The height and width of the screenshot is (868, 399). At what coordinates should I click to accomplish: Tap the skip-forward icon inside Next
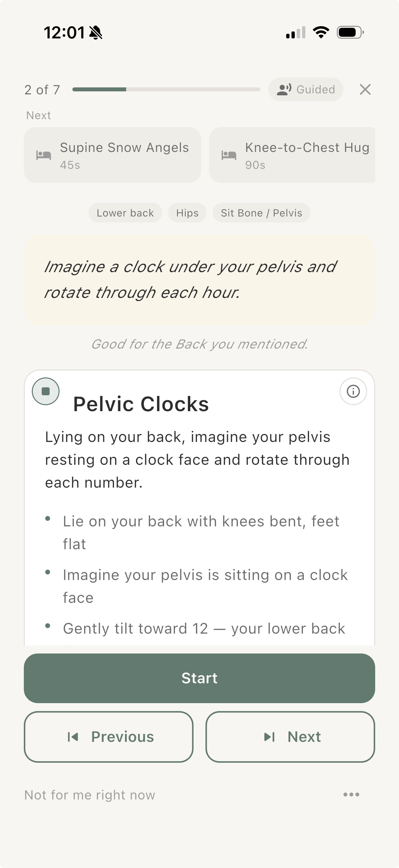(269, 737)
